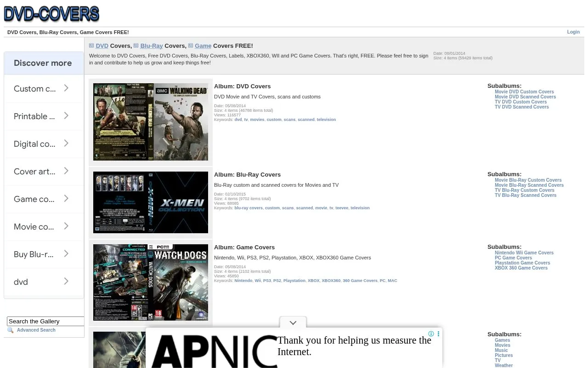Open TV DVD Scanned Covers subalbum
This screenshot has height=368, width=588.
tap(521, 107)
